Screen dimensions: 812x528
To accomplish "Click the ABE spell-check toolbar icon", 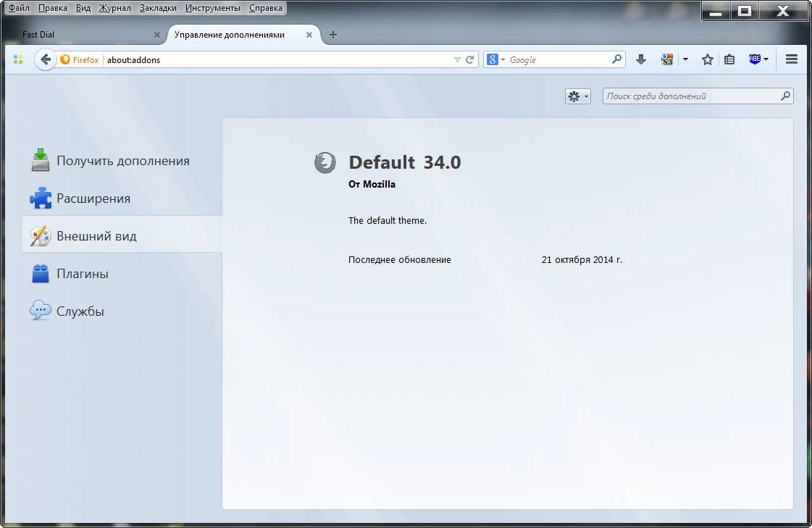I will click(x=755, y=59).
